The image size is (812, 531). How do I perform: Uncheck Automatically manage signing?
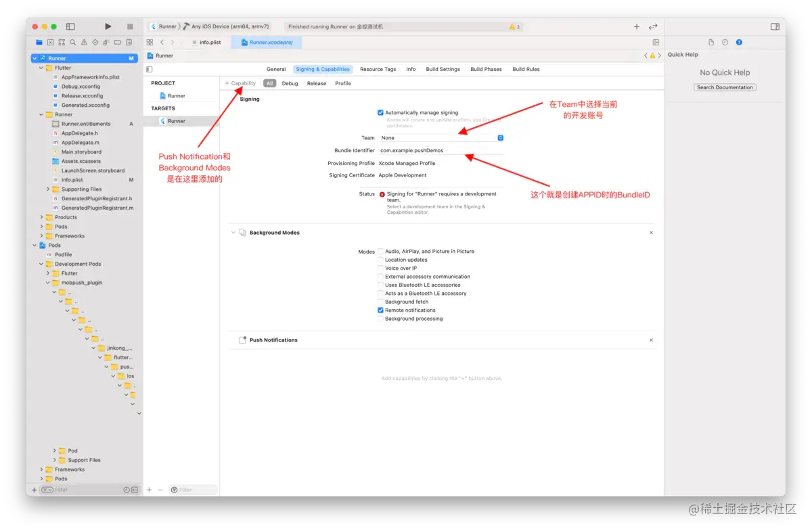pyautogui.click(x=380, y=112)
